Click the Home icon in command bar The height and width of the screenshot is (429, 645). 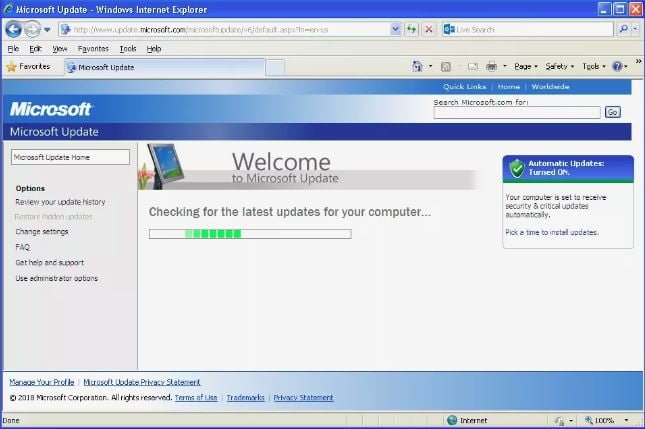click(418, 67)
